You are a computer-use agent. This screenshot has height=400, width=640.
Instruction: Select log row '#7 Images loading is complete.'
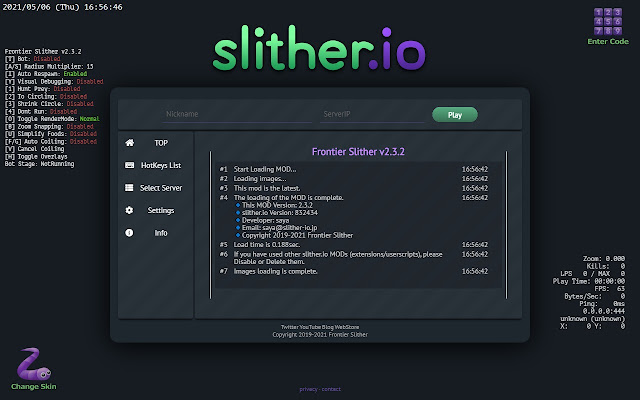[353, 271]
